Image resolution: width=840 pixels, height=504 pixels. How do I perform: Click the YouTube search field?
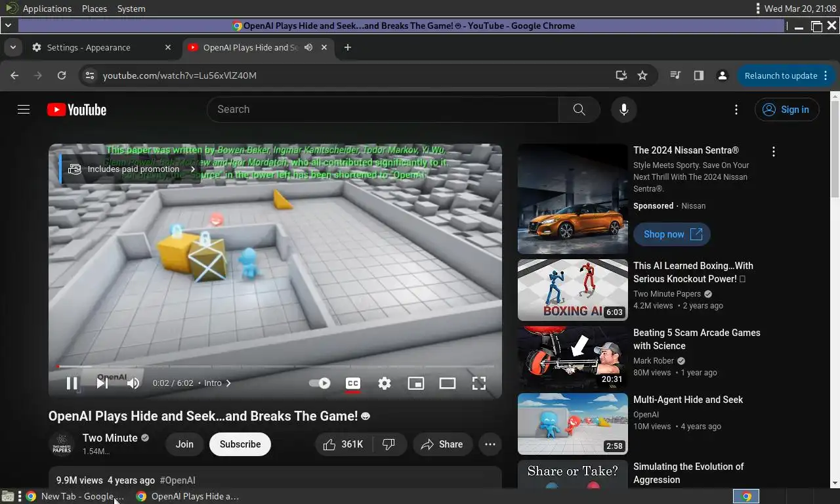(x=383, y=110)
